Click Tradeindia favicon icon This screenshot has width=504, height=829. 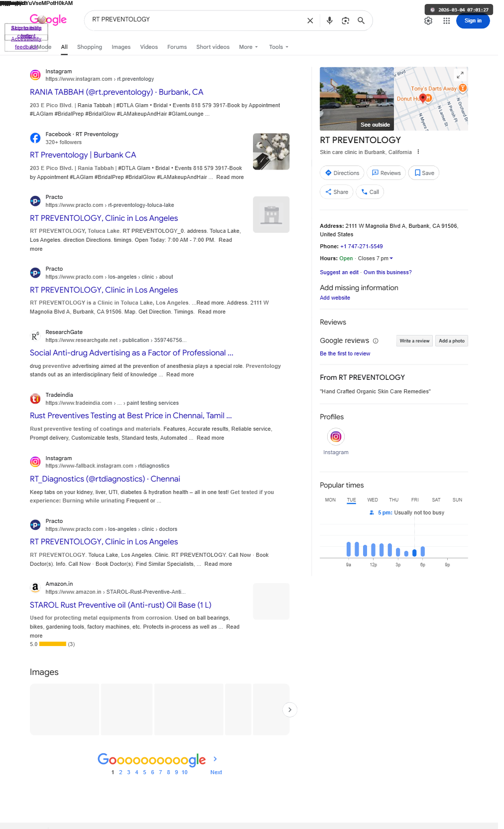[35, 398]
